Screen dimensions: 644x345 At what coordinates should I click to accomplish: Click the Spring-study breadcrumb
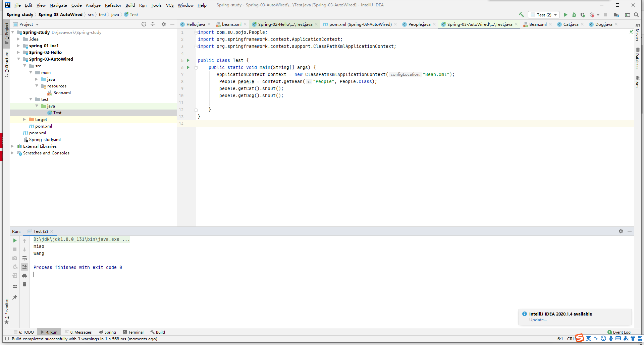pyautogui.click(x=20, y=15)
